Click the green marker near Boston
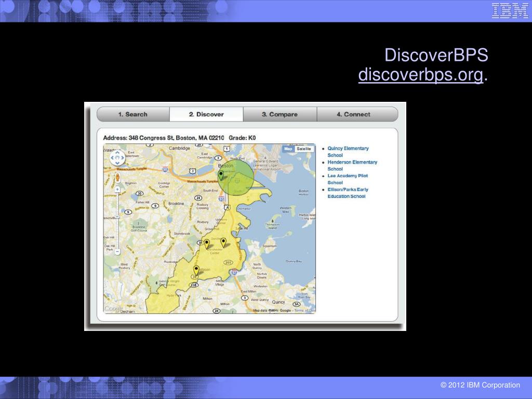Image resolution: width=532 pixels, height=399 pixels. (221, 175)
